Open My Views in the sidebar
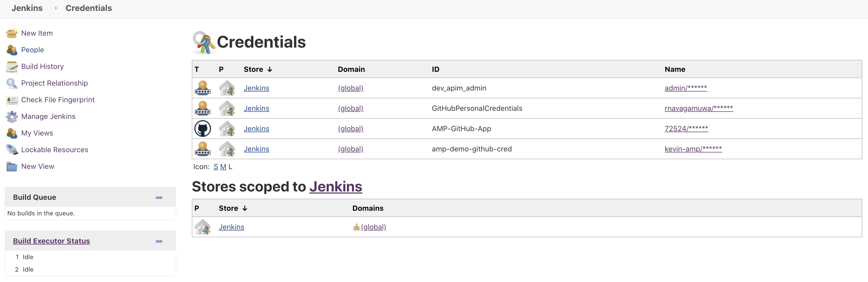 (37, 133)
